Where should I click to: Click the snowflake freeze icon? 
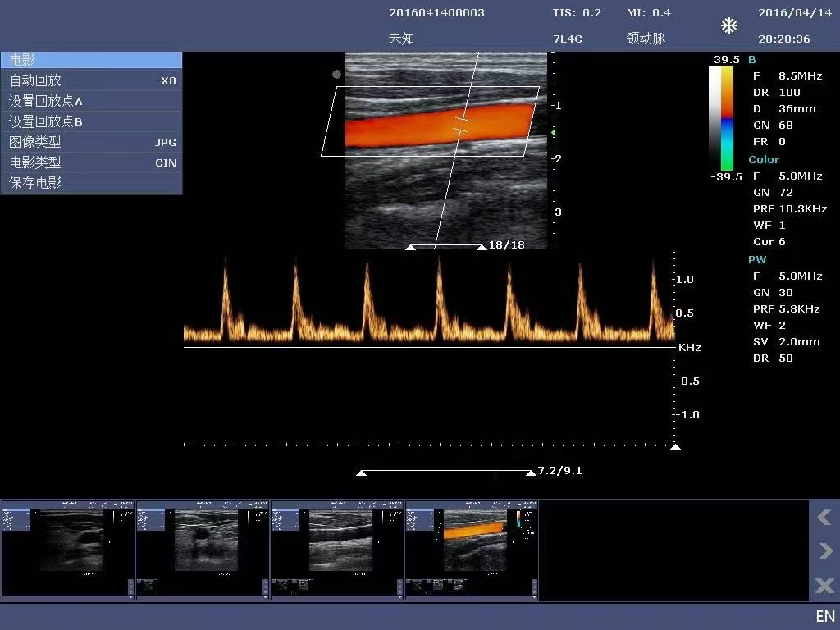tap(728, 26)
